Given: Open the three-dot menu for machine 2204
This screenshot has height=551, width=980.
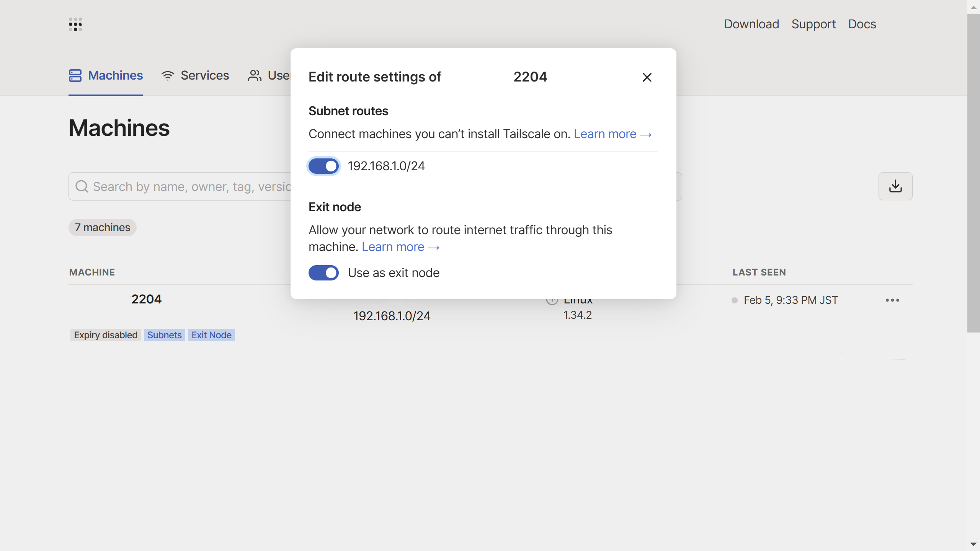Looking at the screenshot, I should [892, 300].
